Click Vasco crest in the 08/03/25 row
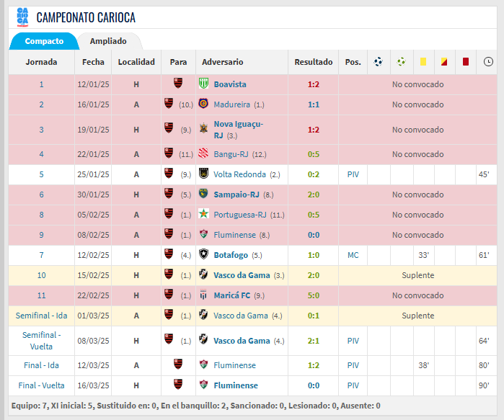Image resolution: width=504 pixels, height=420 pixels. click(x=203, y=339)
